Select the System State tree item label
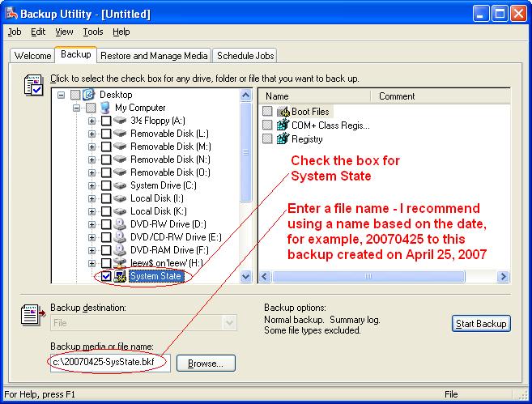The width and height of the screenshot is (532, 404). tap(155, 276)
